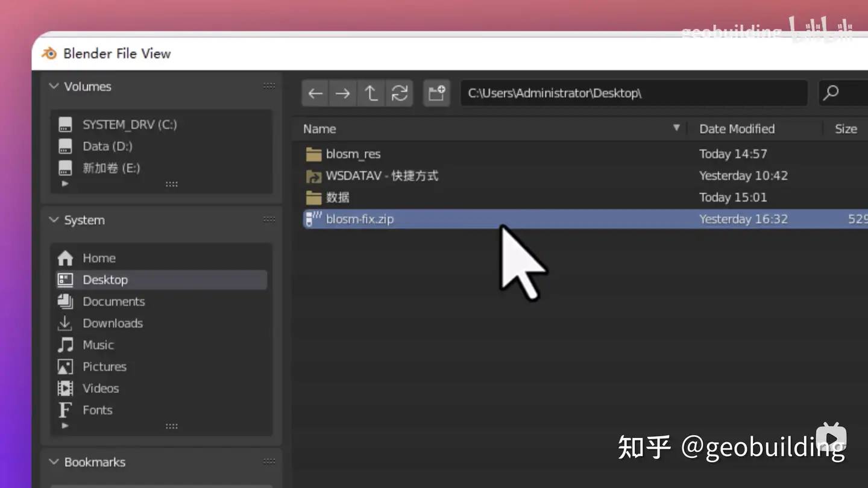This screenshot has width=868, height=488.
Task: Click the Home house icon
Action: [x=65, y=258]
